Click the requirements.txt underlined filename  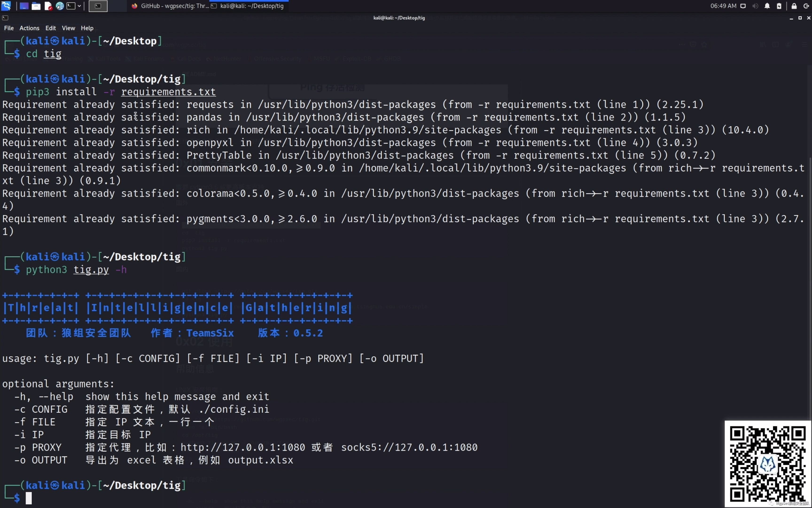(168, 92)
